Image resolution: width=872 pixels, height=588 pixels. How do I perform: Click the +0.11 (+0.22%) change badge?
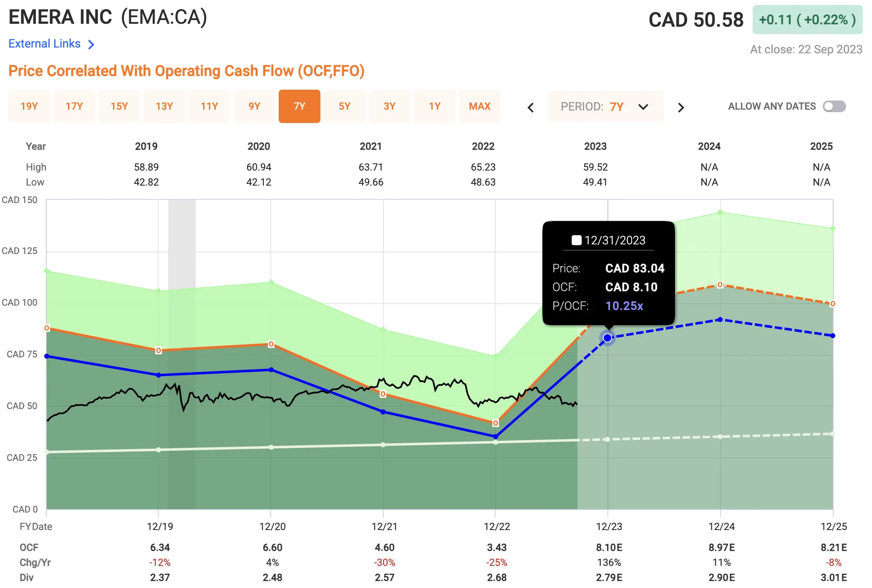807,20
